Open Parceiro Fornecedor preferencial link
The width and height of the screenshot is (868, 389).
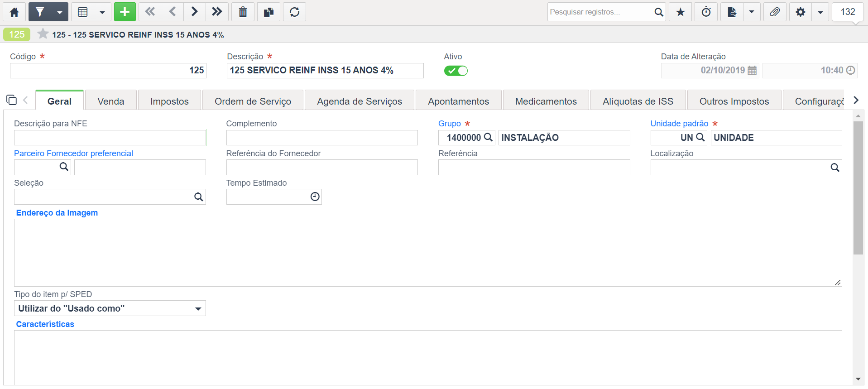click(73, 154)
